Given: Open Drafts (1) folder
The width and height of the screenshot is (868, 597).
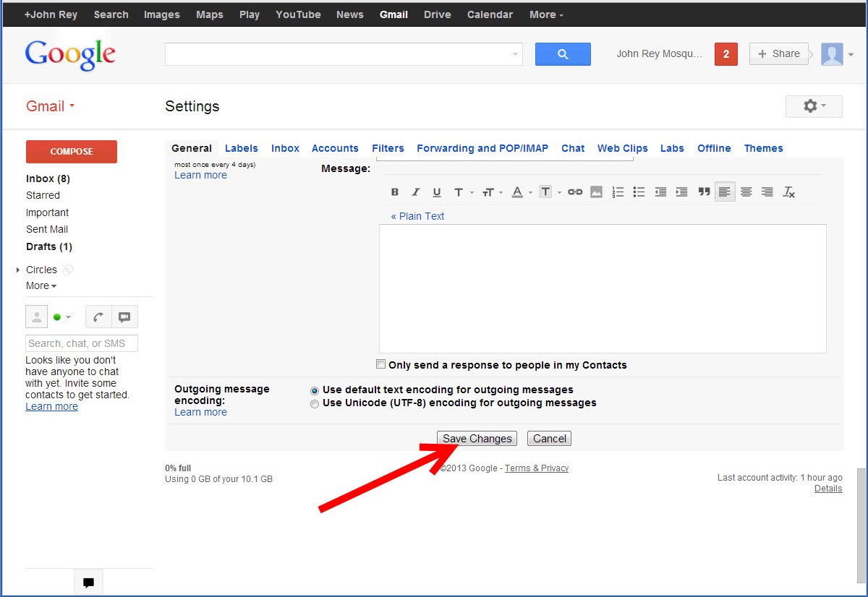Looking at the screenshot, I should click(49, 246).
